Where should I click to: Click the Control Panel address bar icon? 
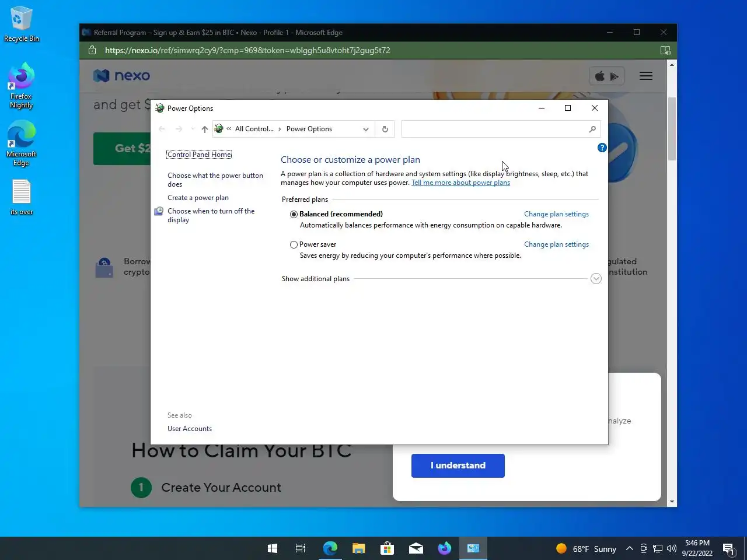click(219, 129)
